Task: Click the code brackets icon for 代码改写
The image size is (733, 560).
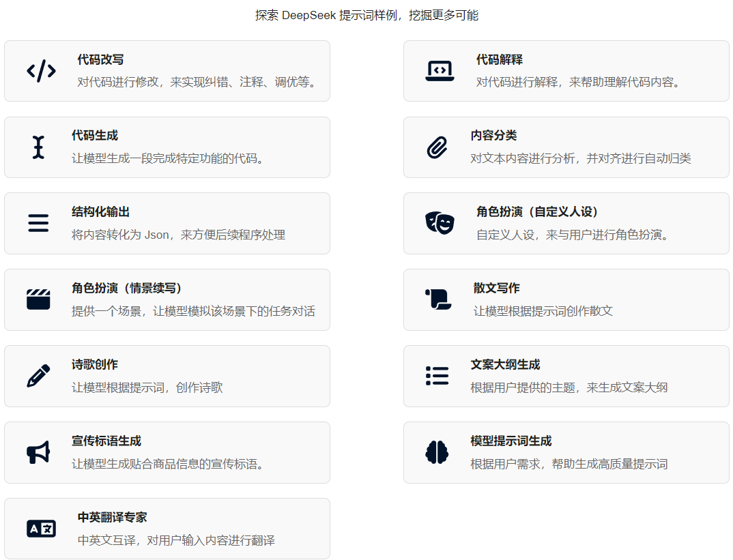Action: coord(41,71)
